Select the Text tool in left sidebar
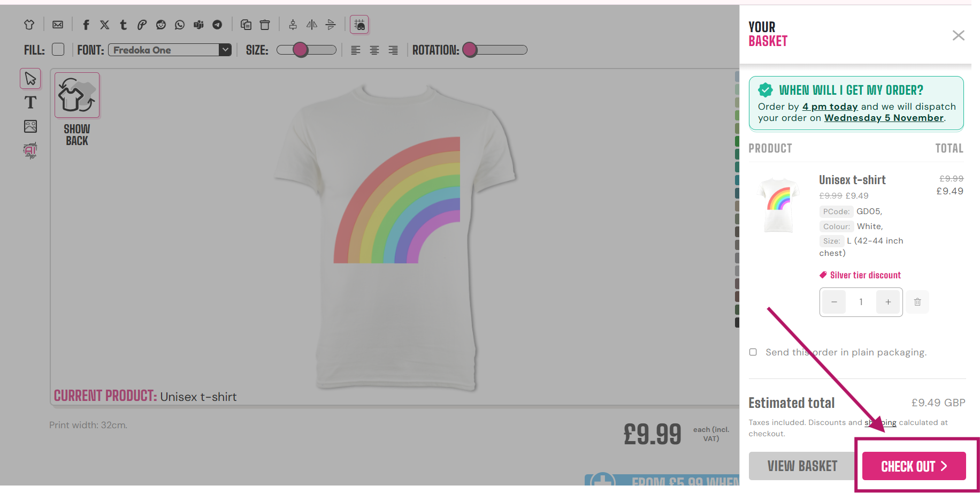The height and width of the screenshot is (493, 980). point(30,102)
